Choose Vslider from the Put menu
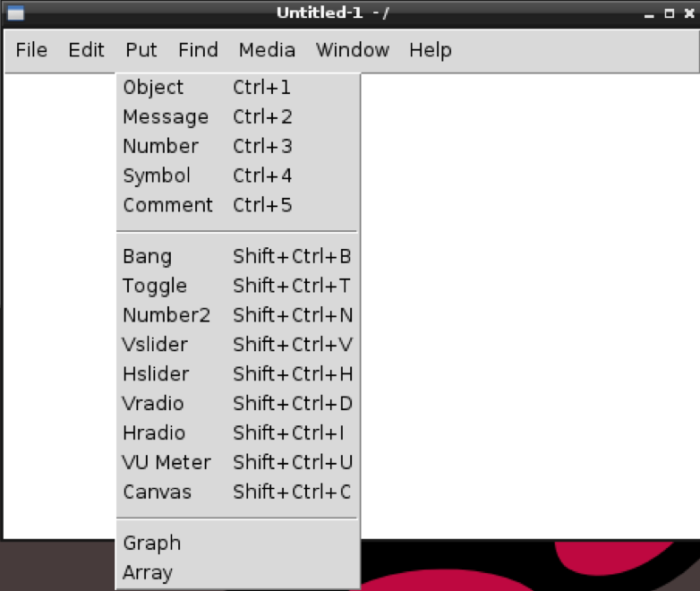The width and height of the screenshot is (700, 591). pos(237,345)
